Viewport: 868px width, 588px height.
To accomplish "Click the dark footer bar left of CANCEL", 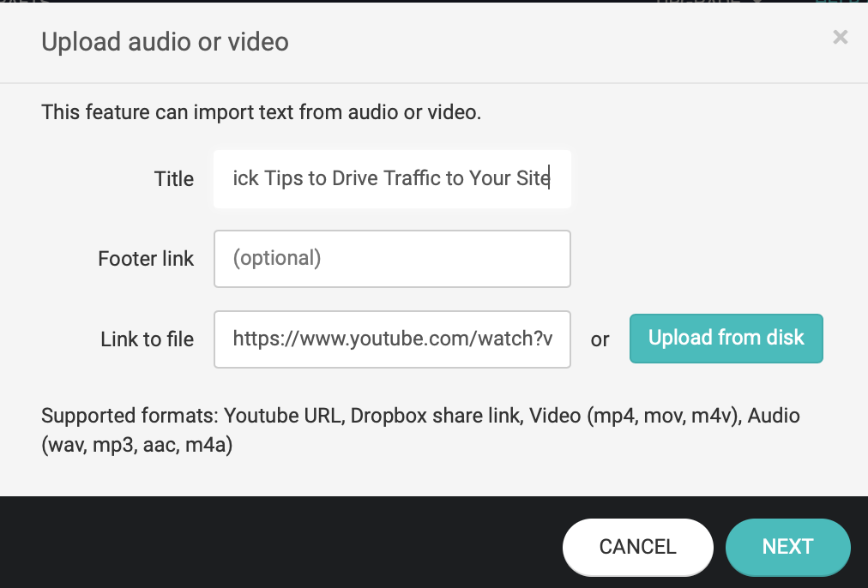I will [277, 542].
